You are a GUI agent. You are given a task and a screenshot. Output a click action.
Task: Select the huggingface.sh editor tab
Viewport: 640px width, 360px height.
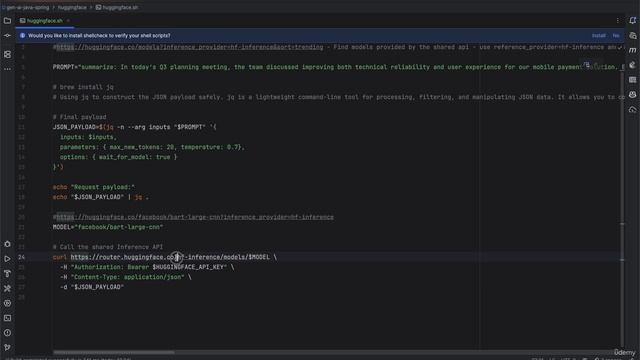pyautogui.click(x=45, y=20)
